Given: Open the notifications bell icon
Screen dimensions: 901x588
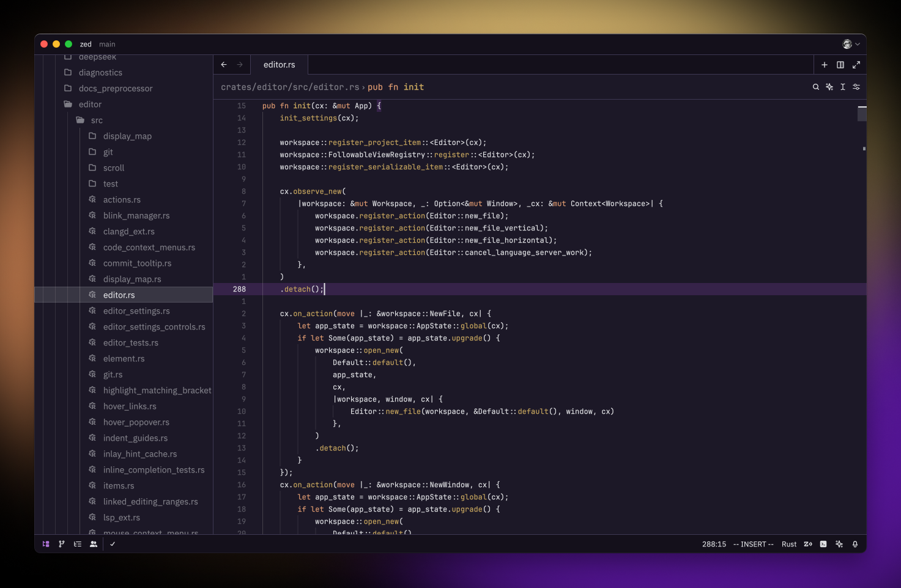Looking at the screenshot, I should tap(855, 544).
